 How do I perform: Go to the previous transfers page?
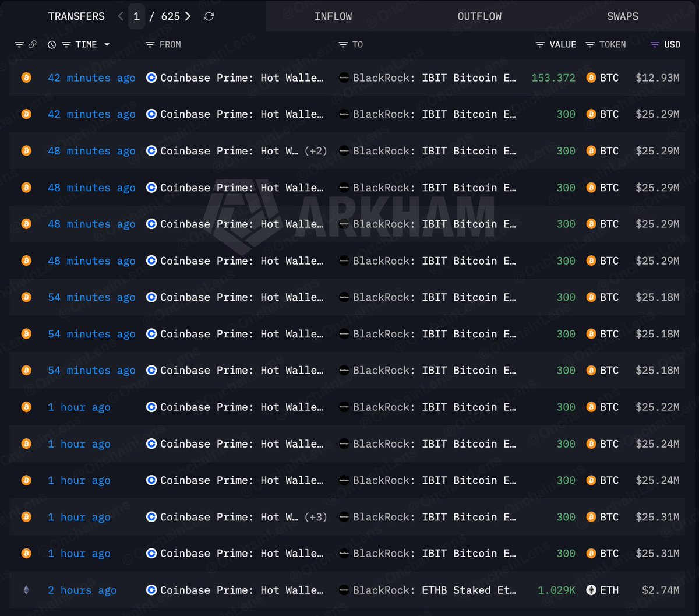pyautogui.click(x=121, y=16)
